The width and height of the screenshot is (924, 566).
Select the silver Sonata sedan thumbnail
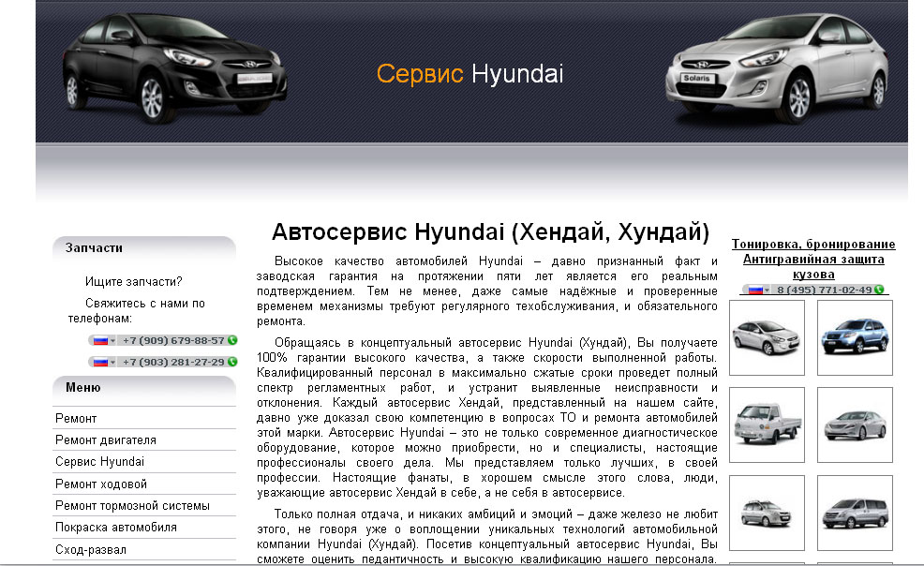click(855, 424)
